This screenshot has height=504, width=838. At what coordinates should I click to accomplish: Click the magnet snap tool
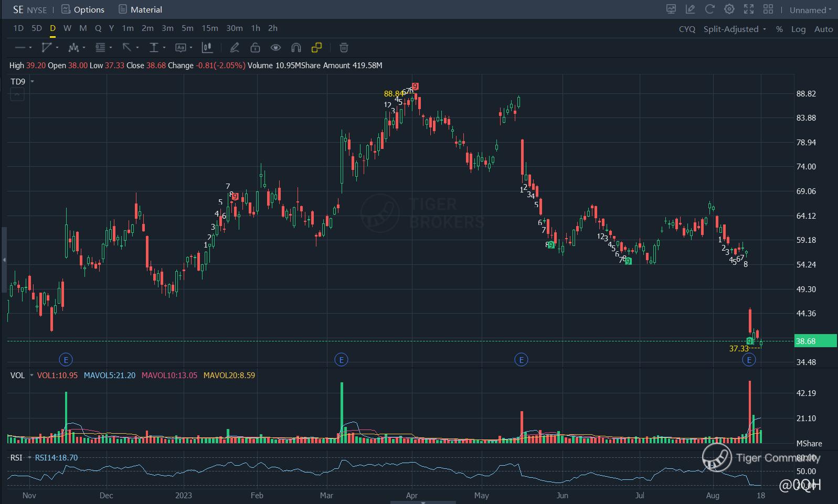(x=296, y=48)
